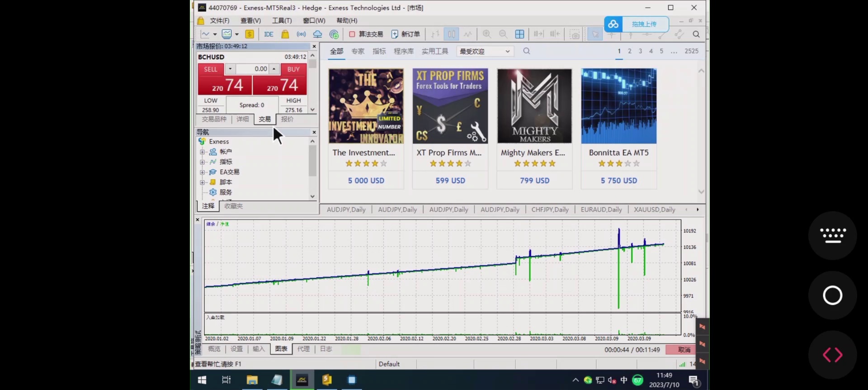Decrease the BCHUSD volume with the down arrow
The width and height of the screenshot is (868, 390).
coord(230,69)
